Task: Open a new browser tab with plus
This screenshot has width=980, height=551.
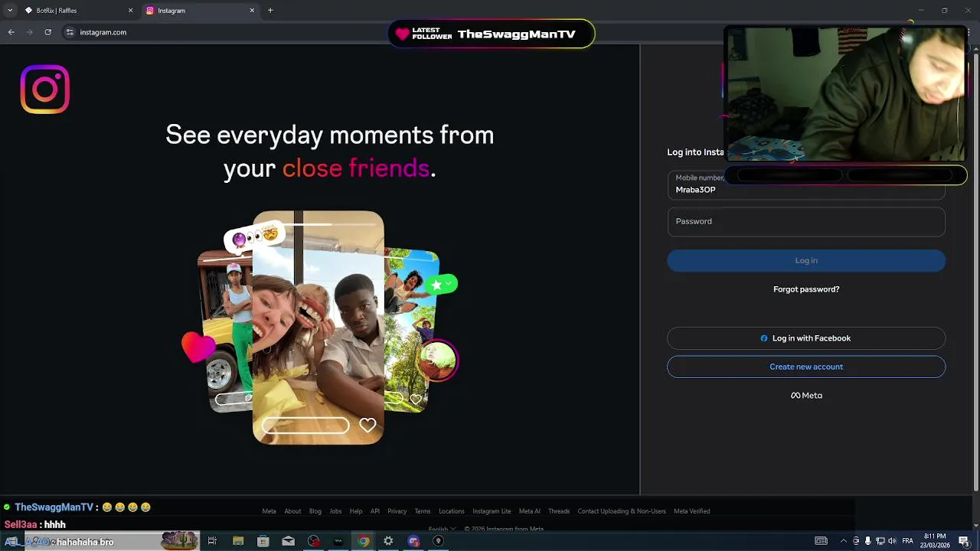Action: pyautogui.click(x=270, y=11)
